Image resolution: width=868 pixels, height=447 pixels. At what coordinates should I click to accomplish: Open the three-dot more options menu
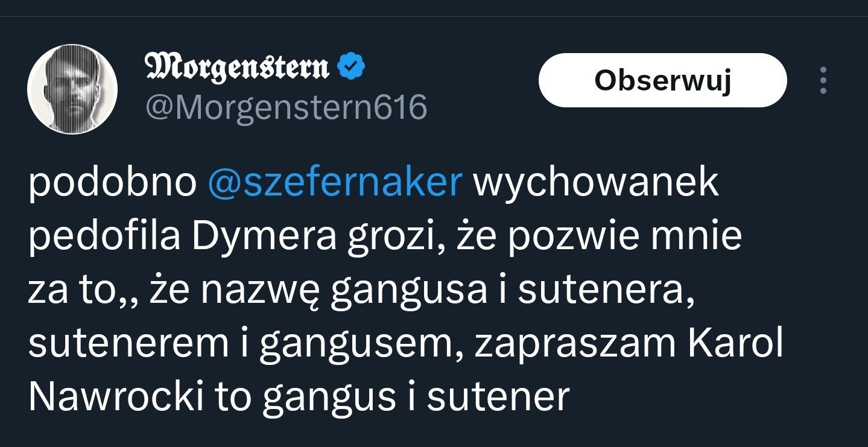pos(823,80)
